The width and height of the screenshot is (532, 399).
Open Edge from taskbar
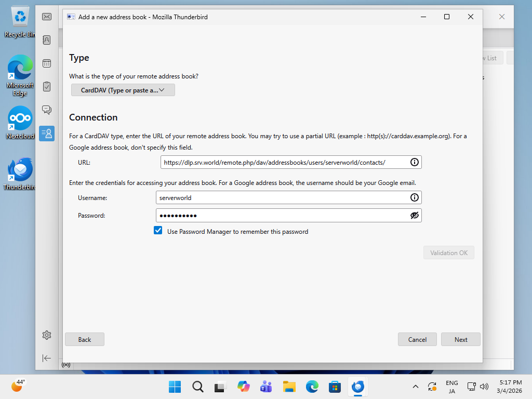click(x=312, y=387)
